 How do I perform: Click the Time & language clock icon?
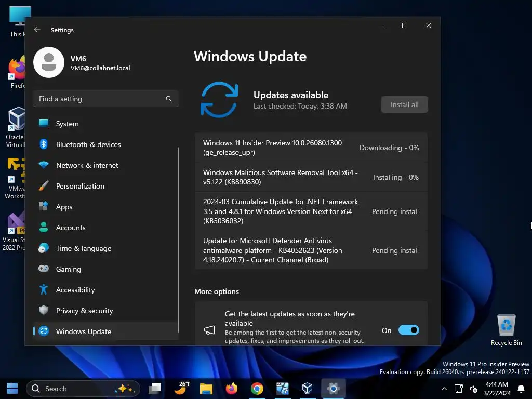tap(44, 248)
